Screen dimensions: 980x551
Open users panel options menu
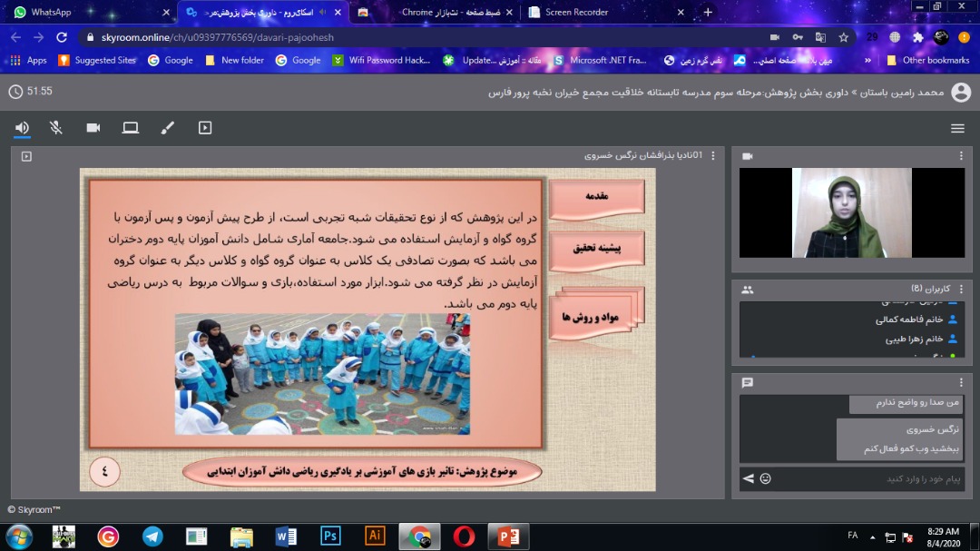click(x=961, y=289)
